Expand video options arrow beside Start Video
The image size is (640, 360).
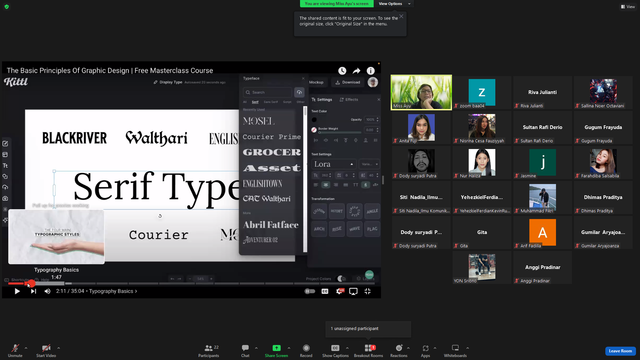58,348
